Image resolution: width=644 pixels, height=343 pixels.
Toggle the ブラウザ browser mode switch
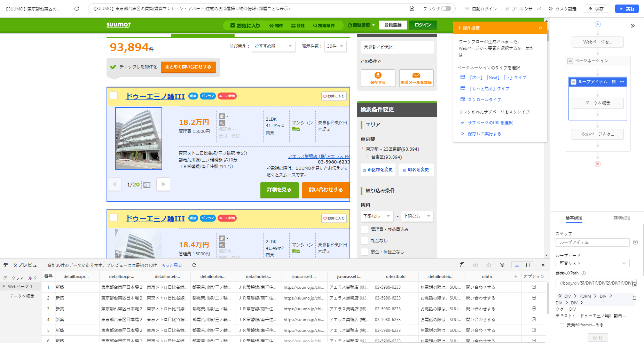click(x=446, y=8)
